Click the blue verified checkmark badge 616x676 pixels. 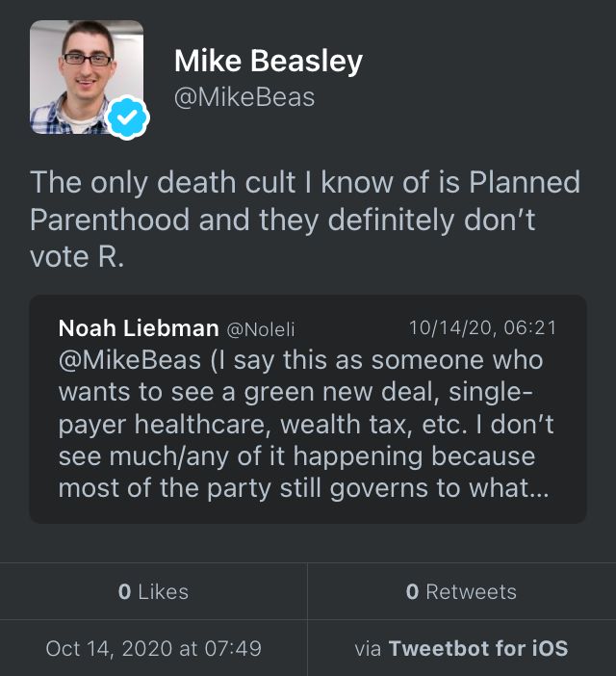(x=127, y=118)
